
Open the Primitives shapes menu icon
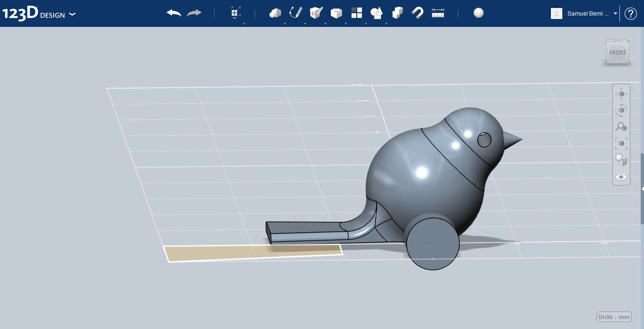275,13
